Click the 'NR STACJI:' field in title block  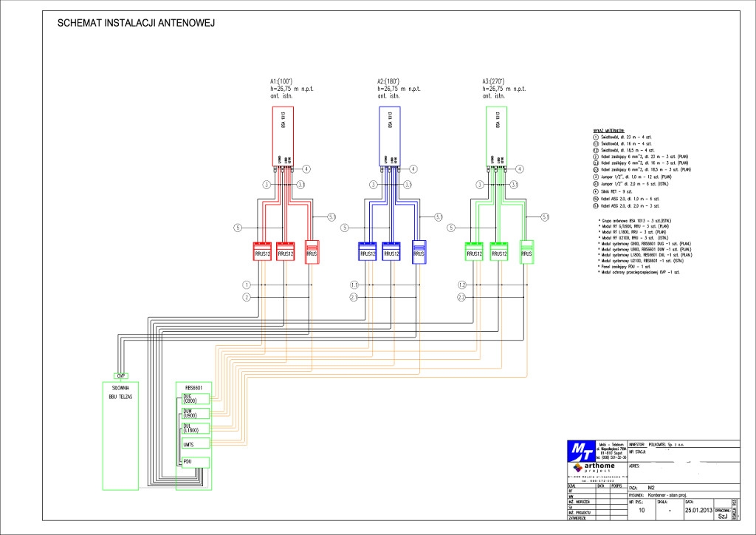(684, 455)
